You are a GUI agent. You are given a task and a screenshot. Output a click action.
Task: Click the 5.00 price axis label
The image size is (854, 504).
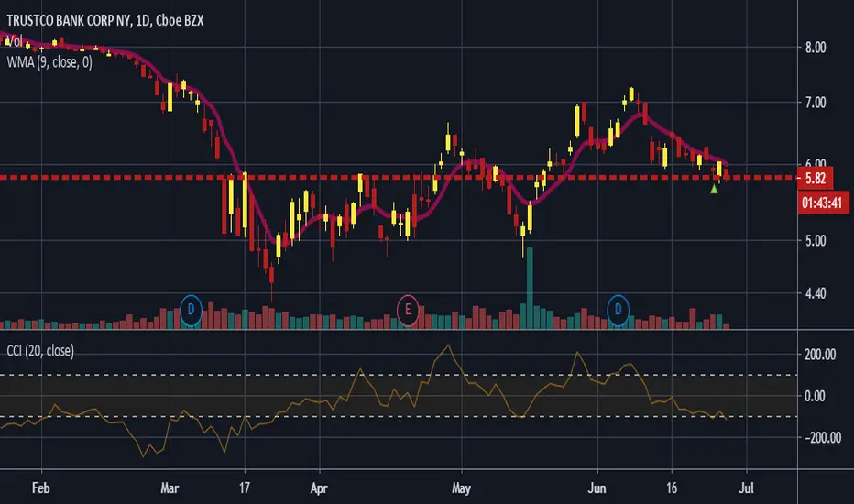[x=816, y=241]
